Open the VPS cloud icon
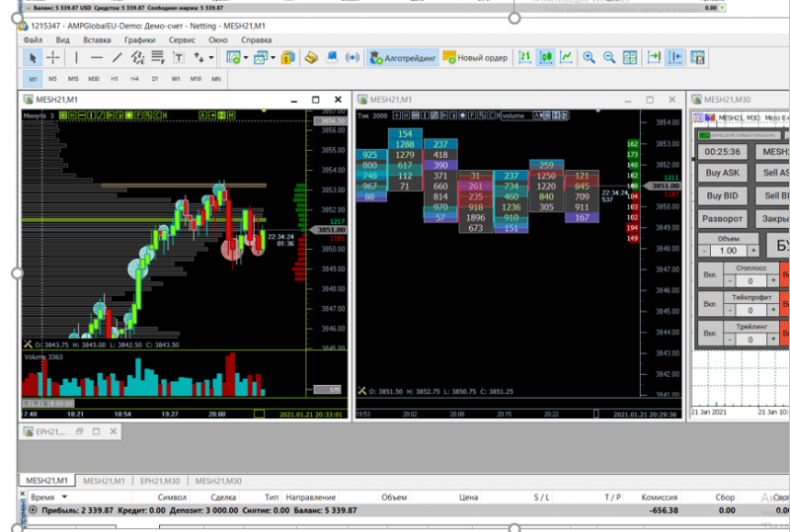Screen dimensions: 790x532 pos(332,58)
